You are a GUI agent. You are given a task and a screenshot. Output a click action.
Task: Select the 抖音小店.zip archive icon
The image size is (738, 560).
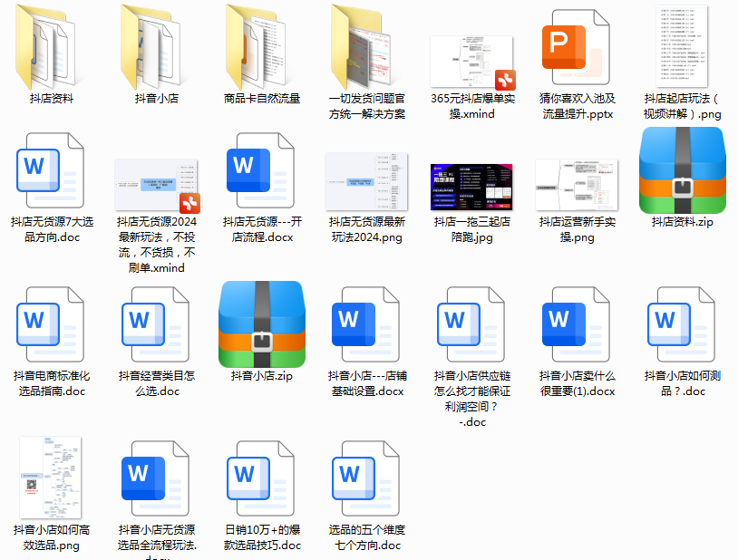click(262, 324)
